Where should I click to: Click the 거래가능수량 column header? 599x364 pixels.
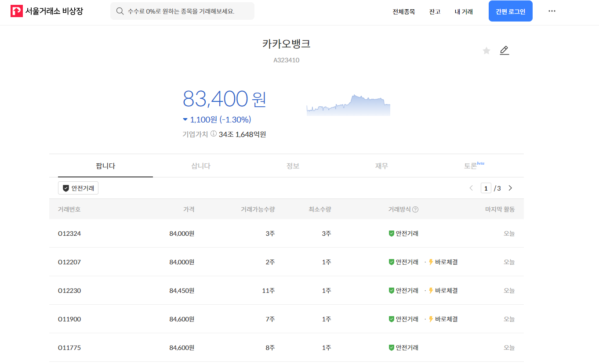258,209
